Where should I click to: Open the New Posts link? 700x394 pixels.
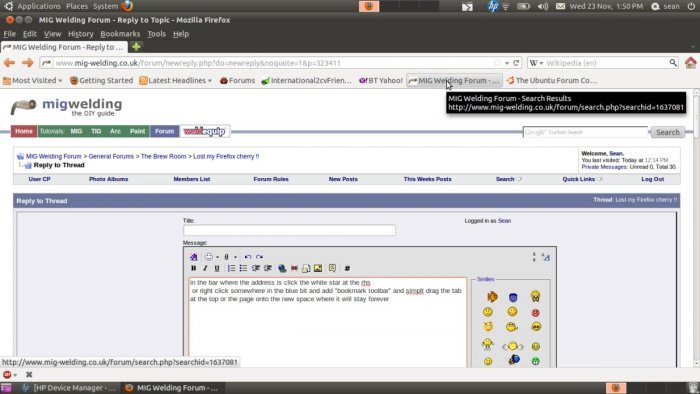click(343, 179)
